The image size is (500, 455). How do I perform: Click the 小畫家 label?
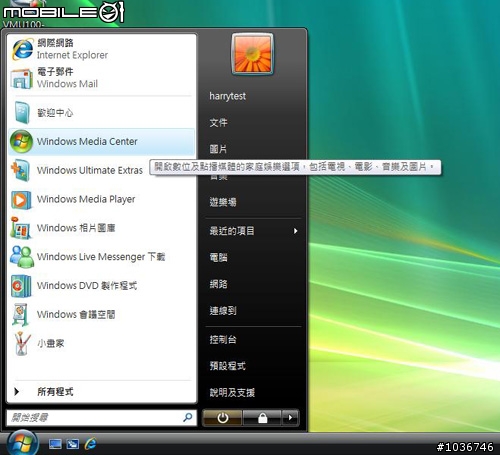[51, 343]
